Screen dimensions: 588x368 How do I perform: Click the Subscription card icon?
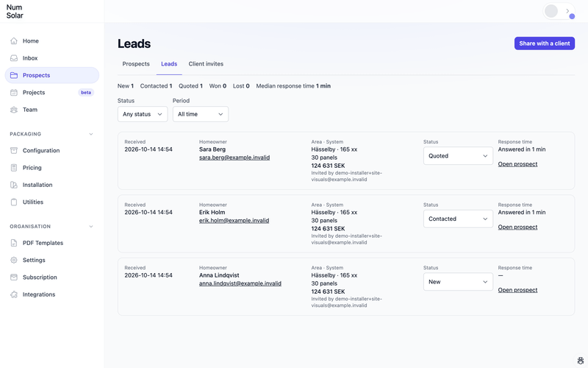(x=14, y=277)
